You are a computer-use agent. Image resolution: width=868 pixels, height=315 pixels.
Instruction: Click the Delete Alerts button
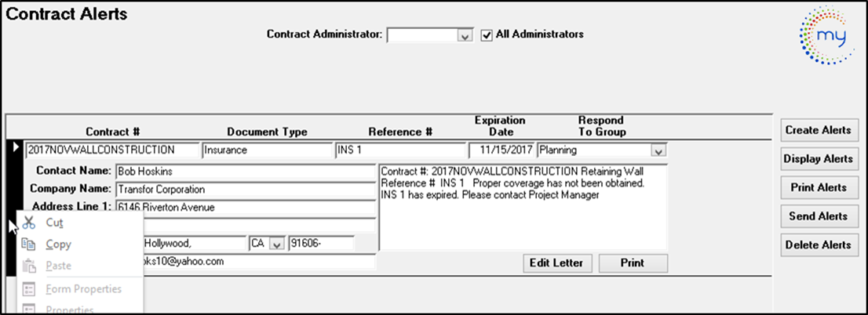[x=818, y=244]
